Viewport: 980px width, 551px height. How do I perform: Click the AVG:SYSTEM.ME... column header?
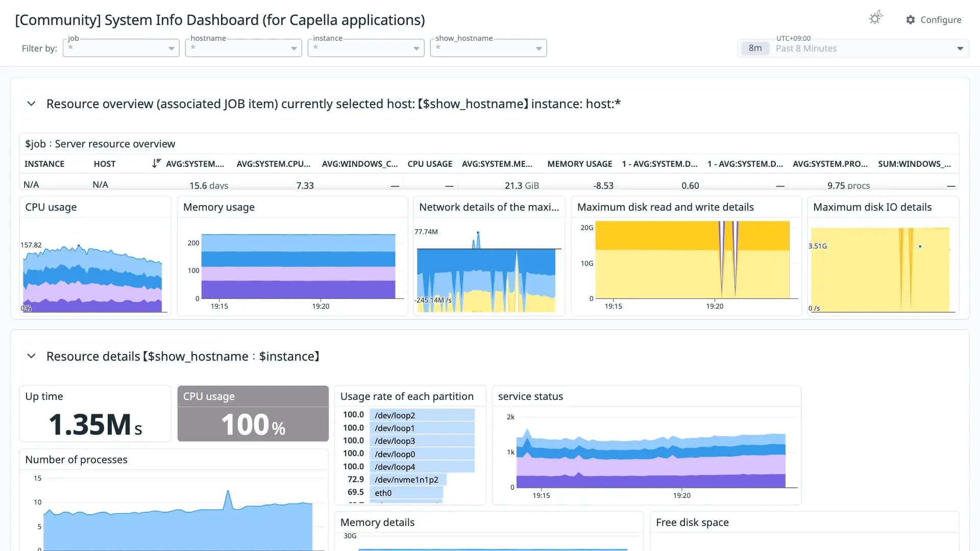[x=497, y=164]
